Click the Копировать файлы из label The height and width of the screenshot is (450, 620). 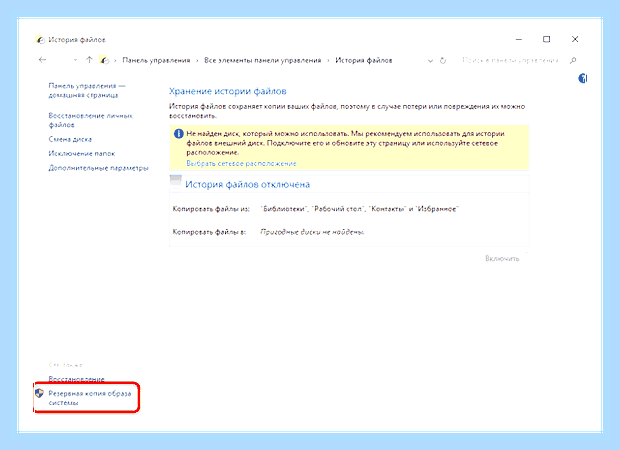click(211, 208)
